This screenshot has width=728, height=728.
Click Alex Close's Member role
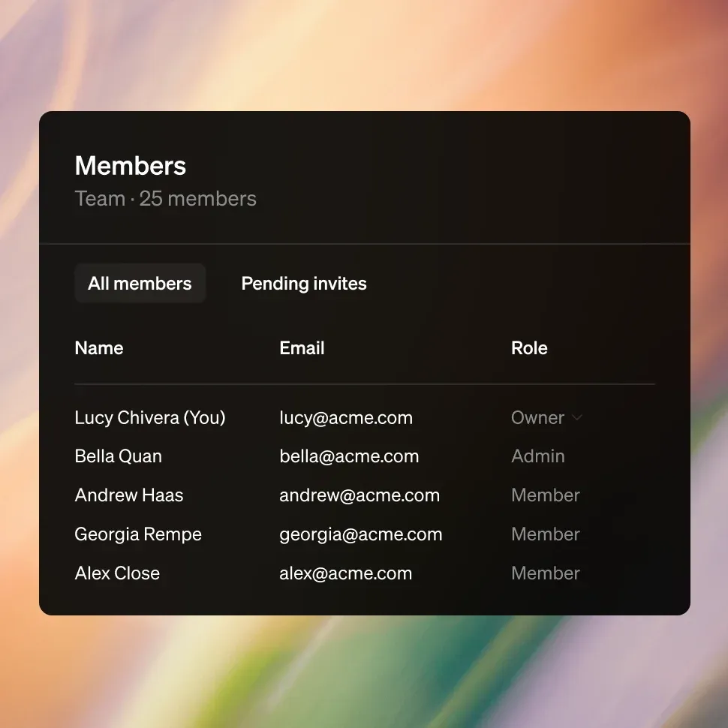point(546,573)
